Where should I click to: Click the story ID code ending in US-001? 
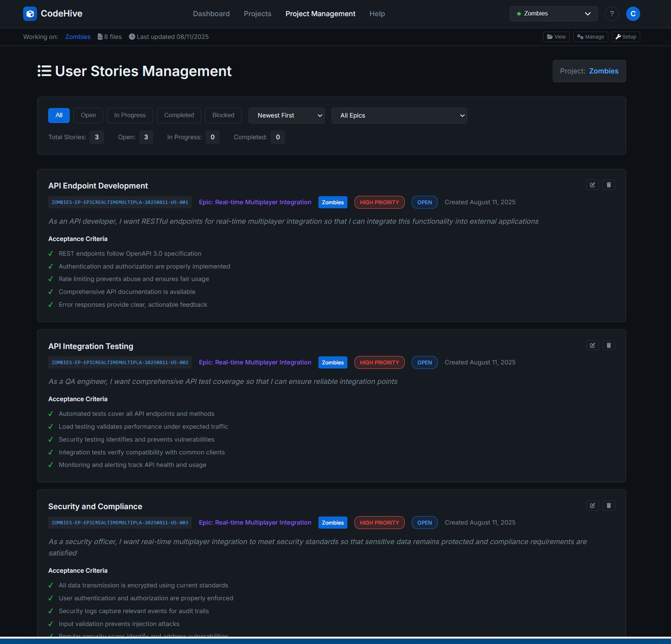coord(119,202)
